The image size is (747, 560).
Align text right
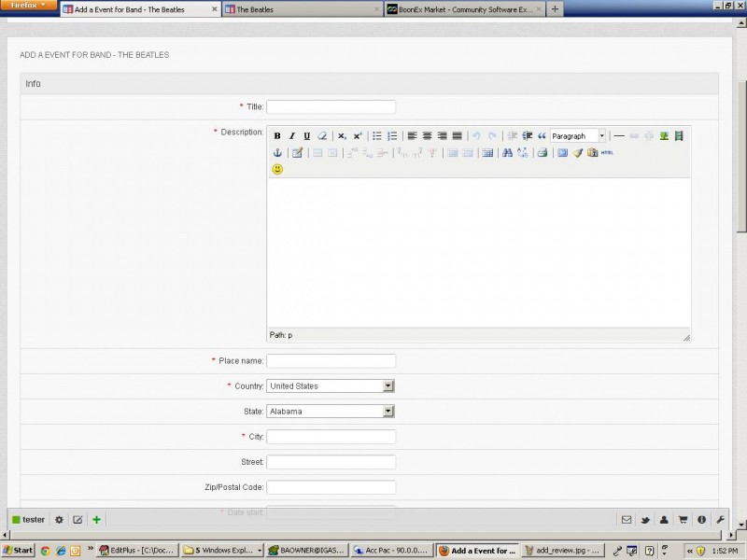pos(442,135)
